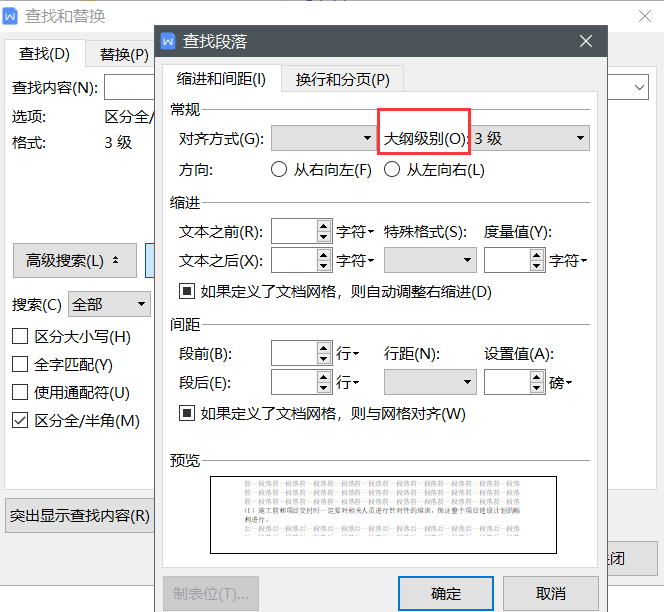This screenshot has height=612, width=664.
Task: Click the WPS icon in Find Paragraph title bar
Action: click(x=168, y=41)
